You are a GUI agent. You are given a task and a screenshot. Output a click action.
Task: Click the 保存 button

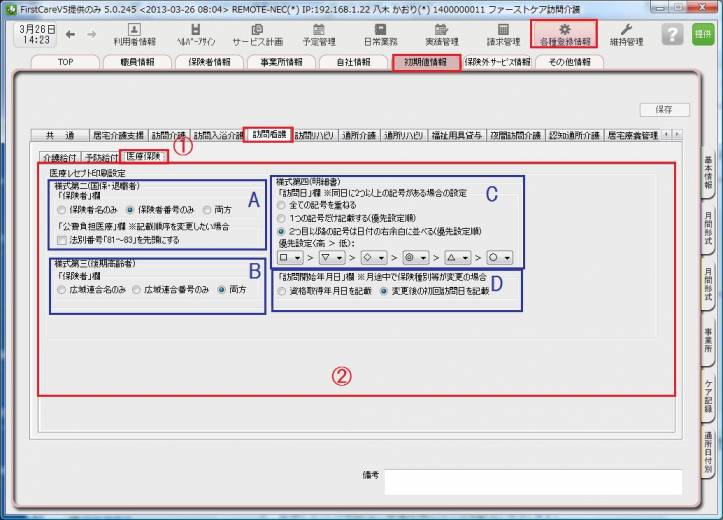pyautogui.click(x=664, y=110)
